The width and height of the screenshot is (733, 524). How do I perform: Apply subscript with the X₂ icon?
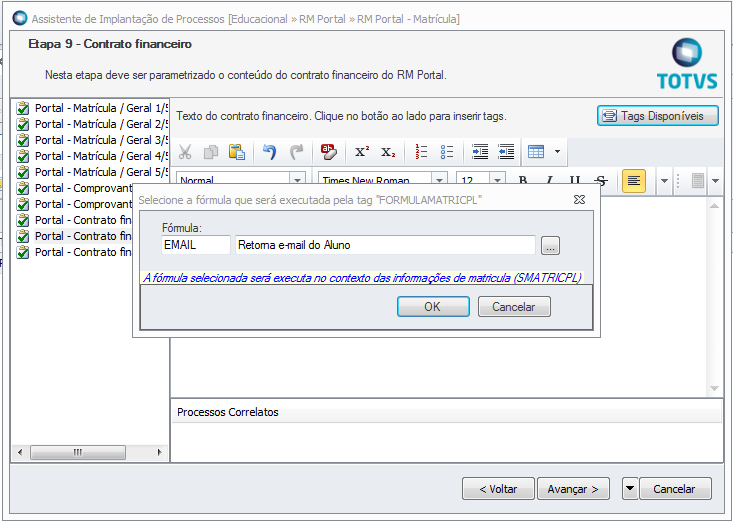[x=388, y=152]
